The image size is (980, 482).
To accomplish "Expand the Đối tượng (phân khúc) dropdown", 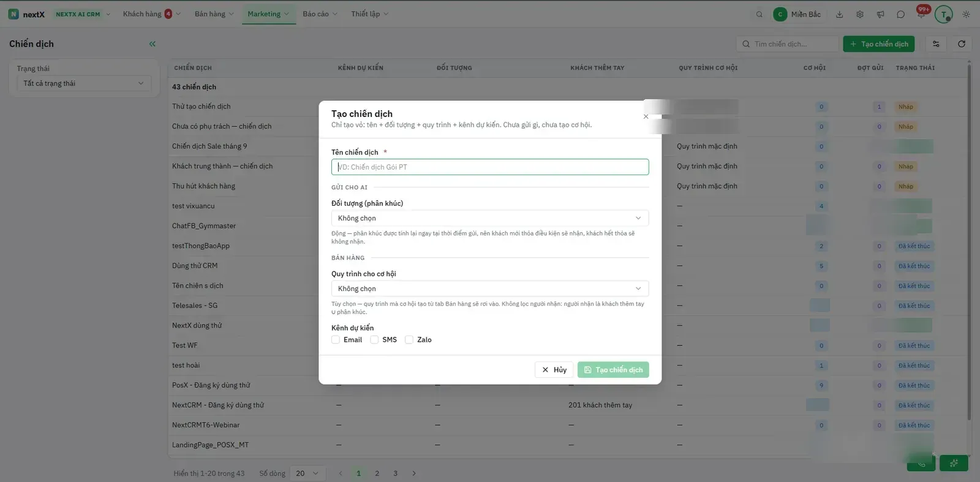I will pyautogui.click(x=490, y=218).
